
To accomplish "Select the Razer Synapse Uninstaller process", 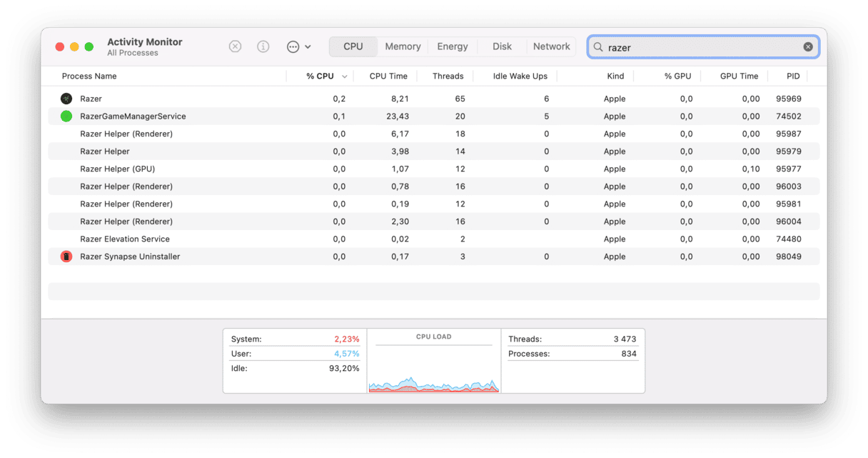I will coord(434,257).
